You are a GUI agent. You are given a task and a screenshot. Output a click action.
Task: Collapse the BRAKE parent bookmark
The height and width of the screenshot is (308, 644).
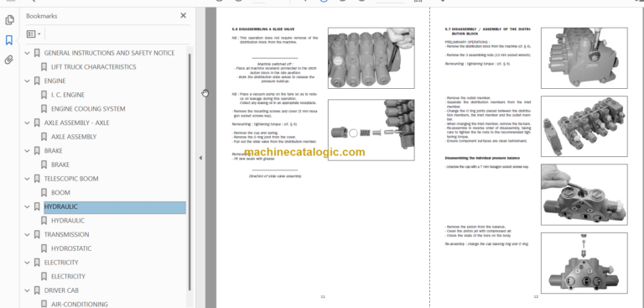click(28, 151)
